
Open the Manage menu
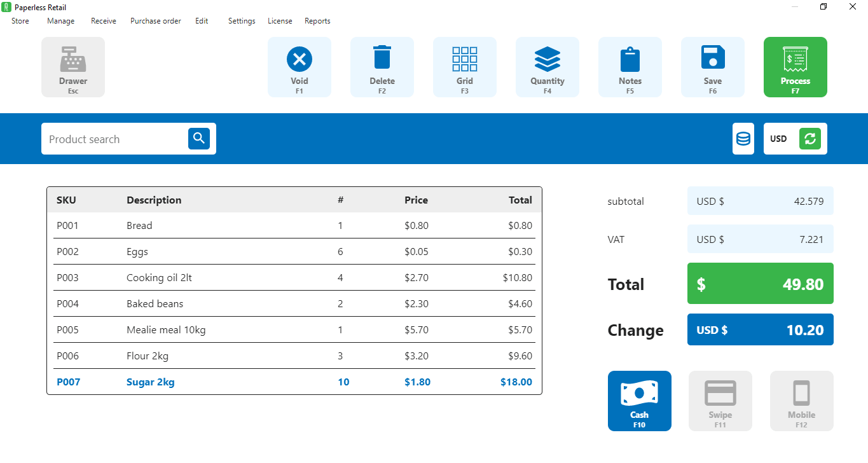point(61,21)
